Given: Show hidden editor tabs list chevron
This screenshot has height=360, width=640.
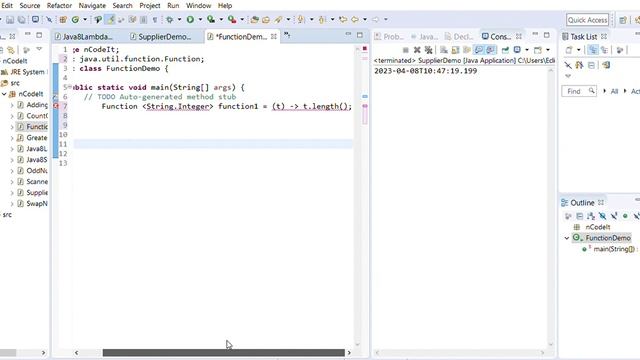Looking at the screenshot, I should (287, 35).
